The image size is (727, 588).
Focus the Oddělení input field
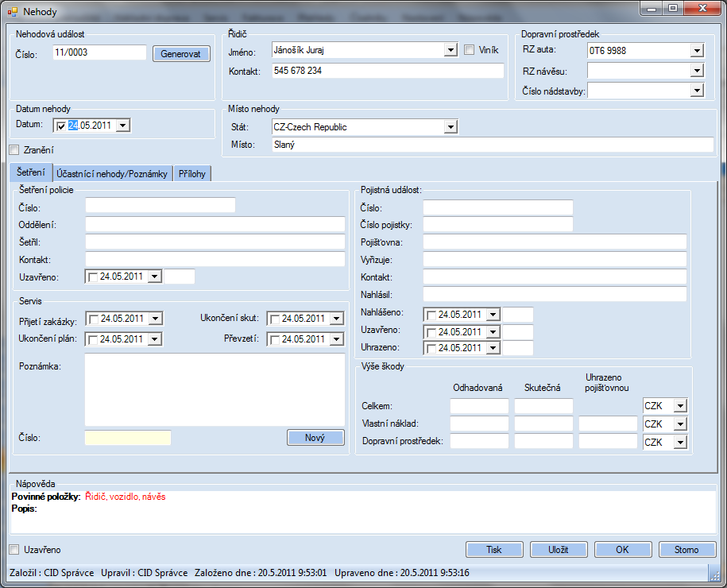[x=215, y=224]
